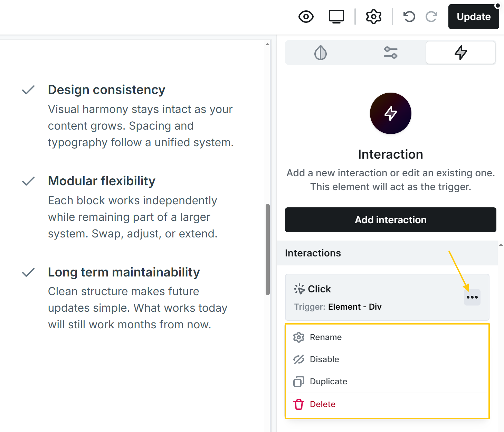Screen dimensions: 504x432
Task: Choose Delete from the interaction menu
Action: tap(322, 404)
